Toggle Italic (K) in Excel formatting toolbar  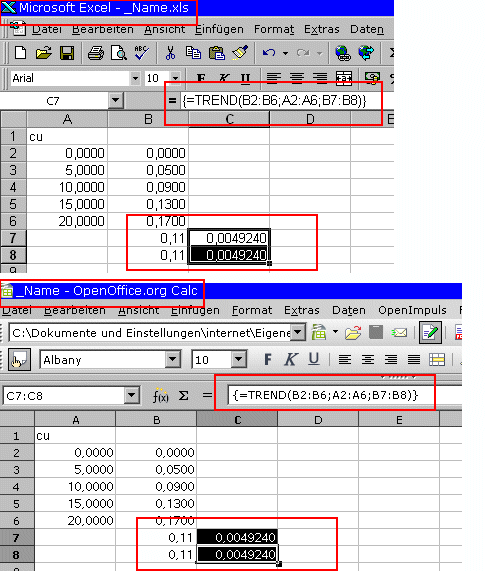pos(224,78)
